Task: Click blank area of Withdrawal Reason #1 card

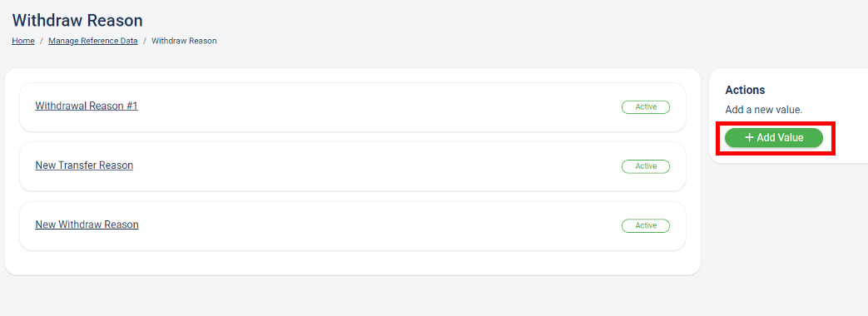Action: point(376,107)
